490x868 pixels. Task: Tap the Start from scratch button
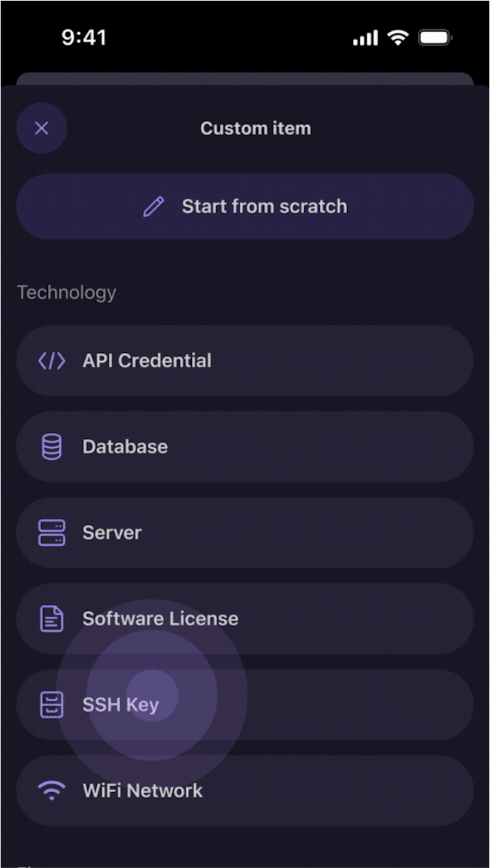tap(245, 207)
